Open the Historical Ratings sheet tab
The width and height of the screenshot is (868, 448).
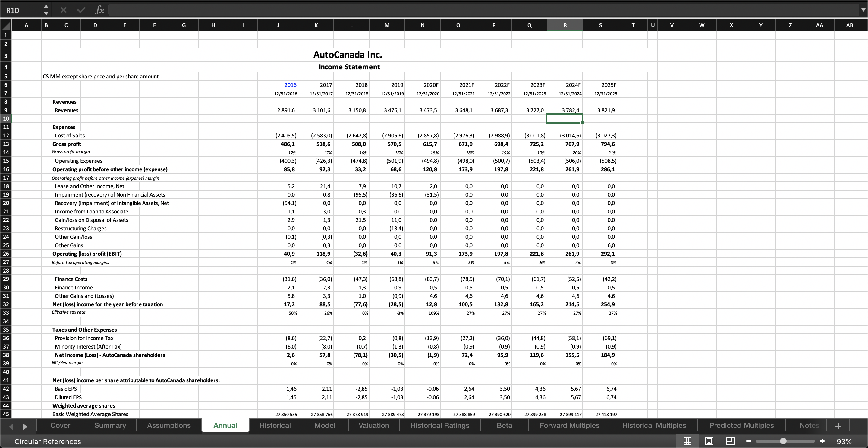pyautogui.click(x=440, y=425)
